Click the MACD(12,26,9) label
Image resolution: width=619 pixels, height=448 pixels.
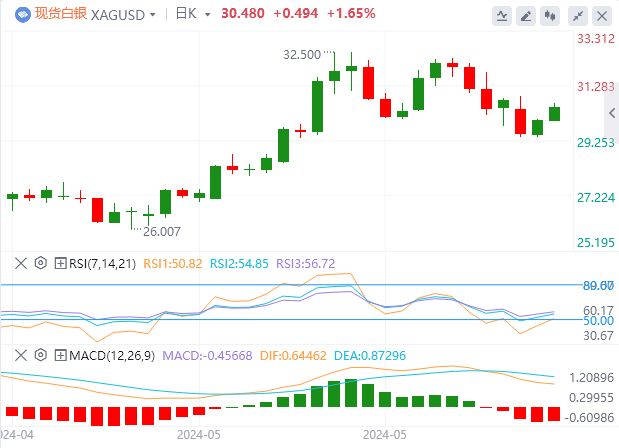(112, 356)
